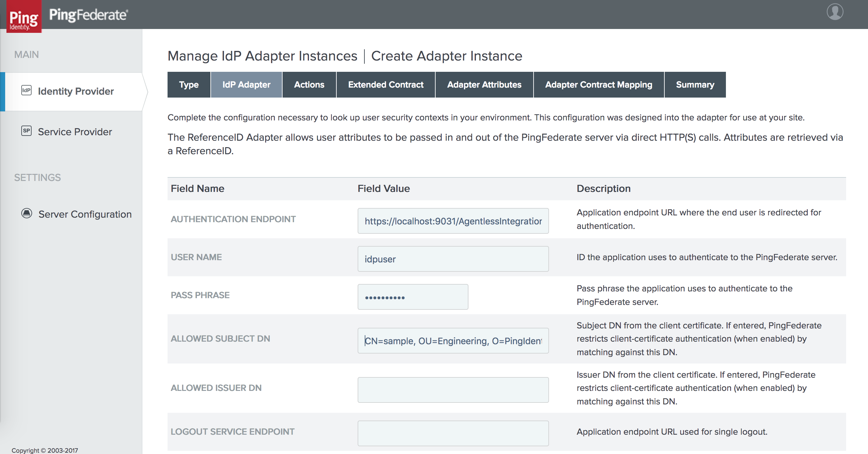
Task: Open the Actions tab
Action: point(309,85)
